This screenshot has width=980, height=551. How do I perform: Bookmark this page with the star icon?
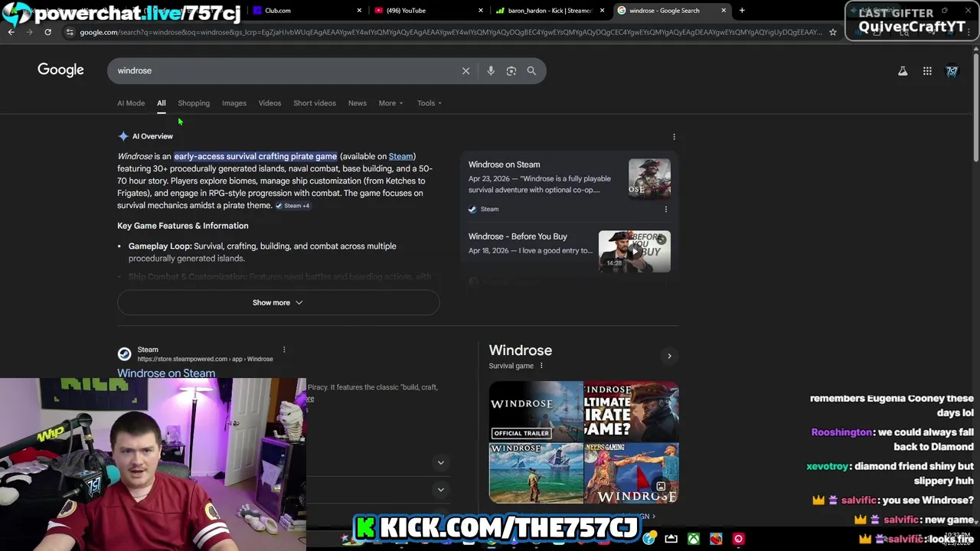833,32
